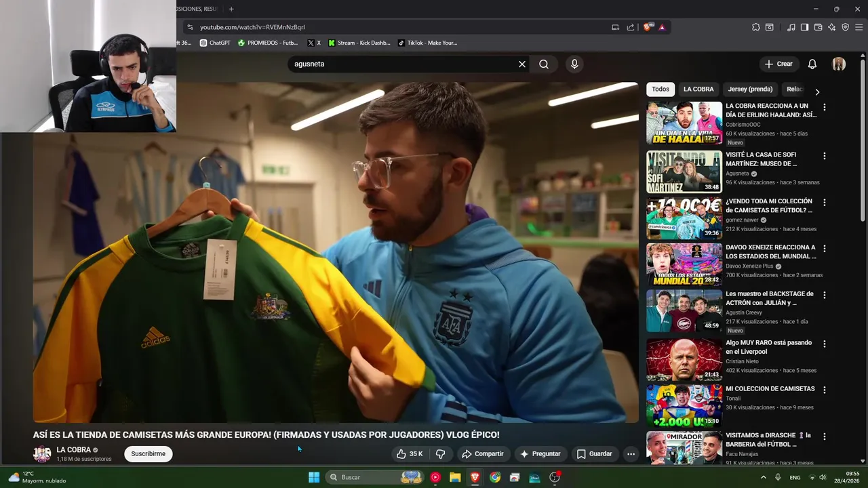868x488 pixels.
Task: Open Brave Shields lion icon
Action: point(647,27)
